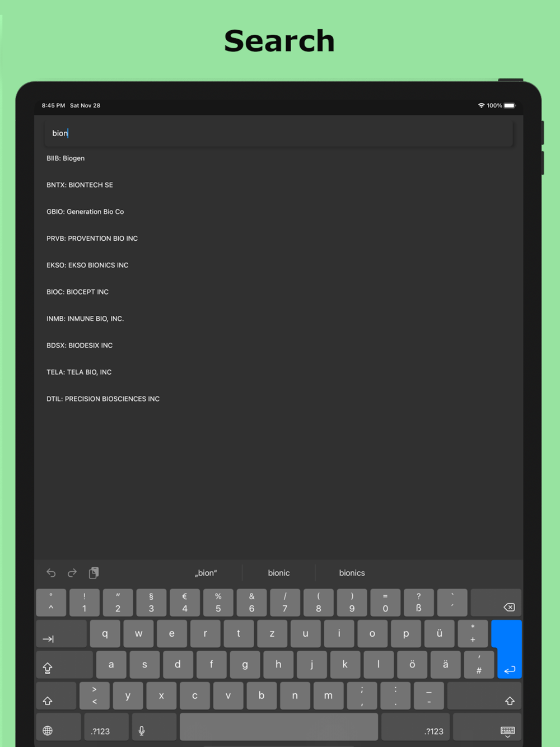Tap the number '1' key
Image resolution: width=560 pixels, height=747 pixels.
coord(85,603)
